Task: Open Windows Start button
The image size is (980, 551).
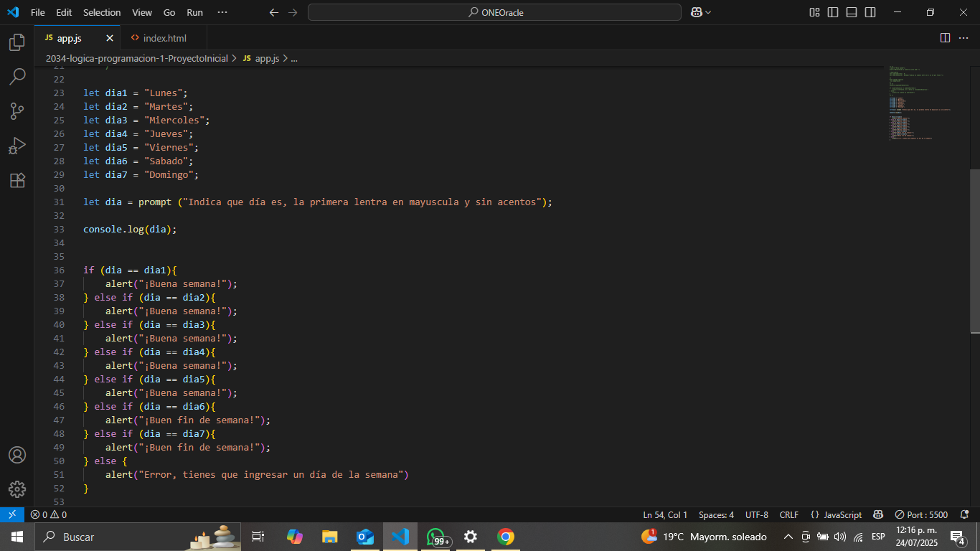Action: (x=17, y=537)
